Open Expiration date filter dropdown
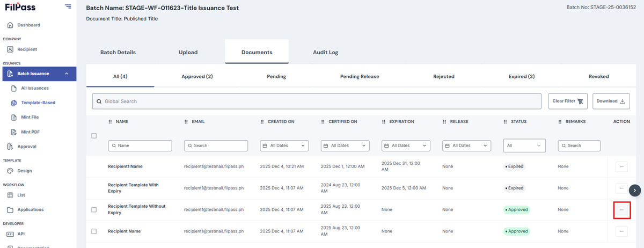The width and height of the screenshot is (644, 248). pos(406,145)
